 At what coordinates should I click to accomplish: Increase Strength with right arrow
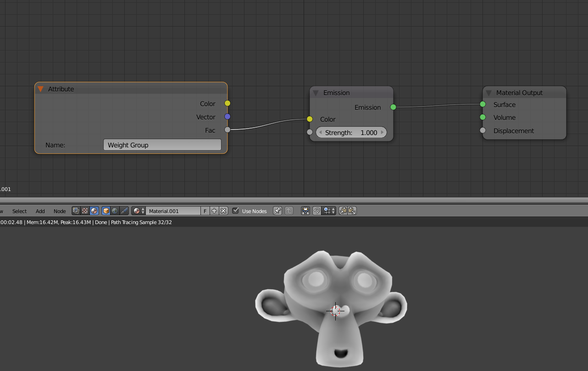coord(382,133)
